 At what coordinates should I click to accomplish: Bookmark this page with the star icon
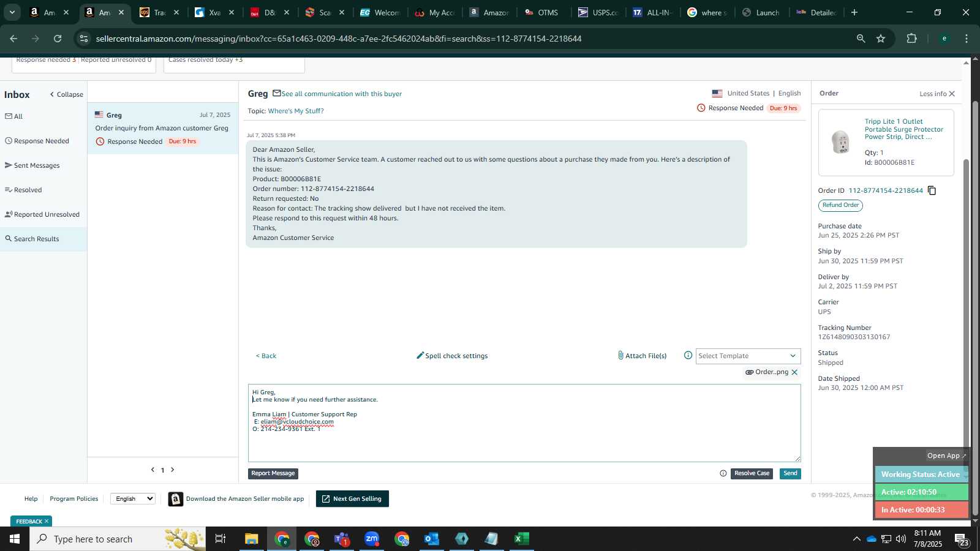[x=881, y=39]
